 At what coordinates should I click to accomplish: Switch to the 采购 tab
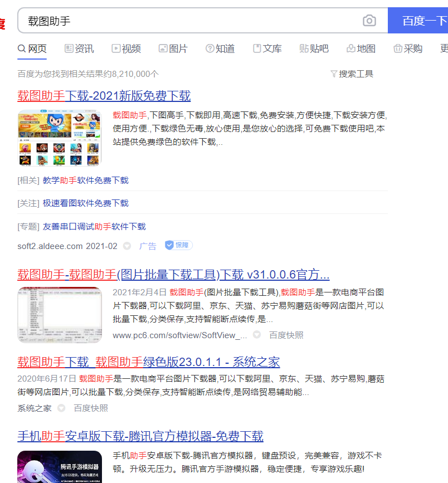[x=408, y=48]
